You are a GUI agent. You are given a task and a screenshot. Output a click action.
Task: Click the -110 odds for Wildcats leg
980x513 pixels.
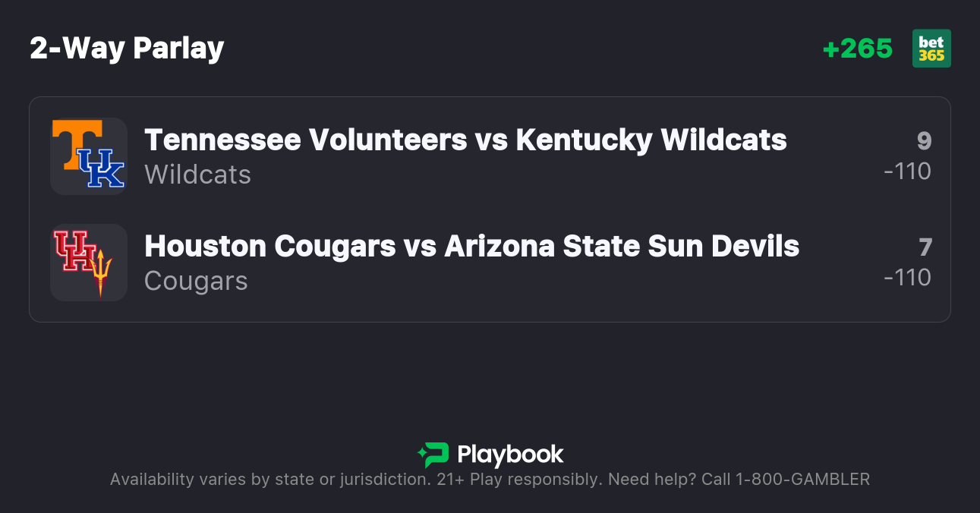coord(907,172)
